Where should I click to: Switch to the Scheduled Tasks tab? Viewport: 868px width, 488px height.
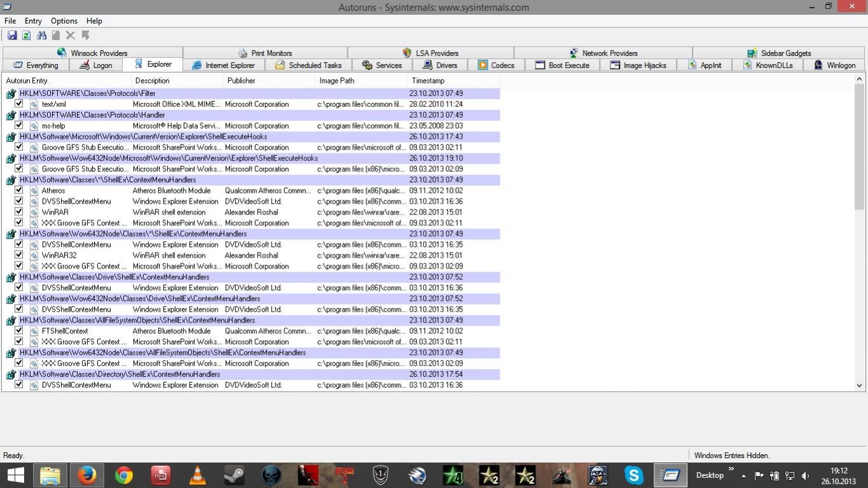click(x=308, y=65)
